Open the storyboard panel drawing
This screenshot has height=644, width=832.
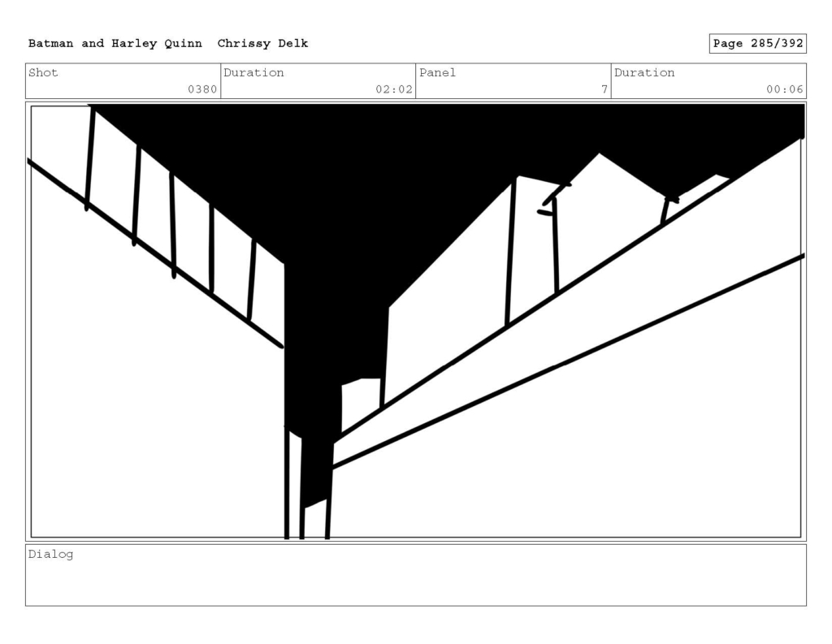click(x=416, y=322)
